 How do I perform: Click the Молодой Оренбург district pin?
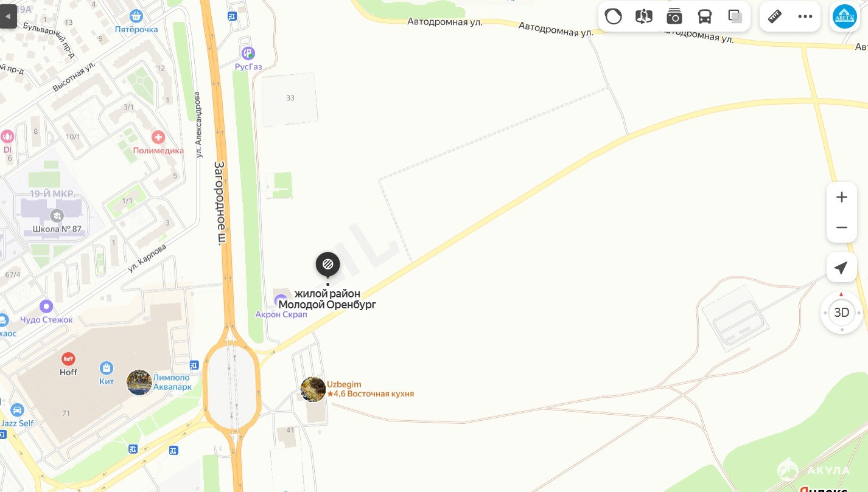point(327,265)
